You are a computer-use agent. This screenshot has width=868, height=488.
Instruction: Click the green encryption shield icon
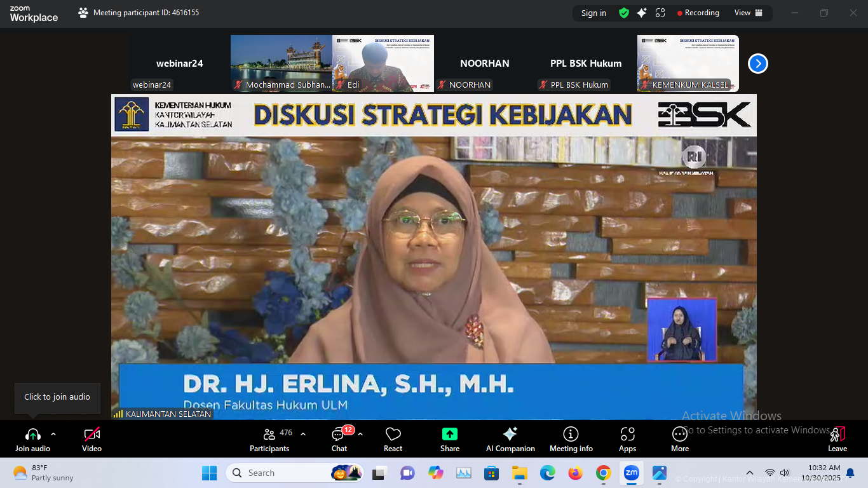tap(624, 13)
